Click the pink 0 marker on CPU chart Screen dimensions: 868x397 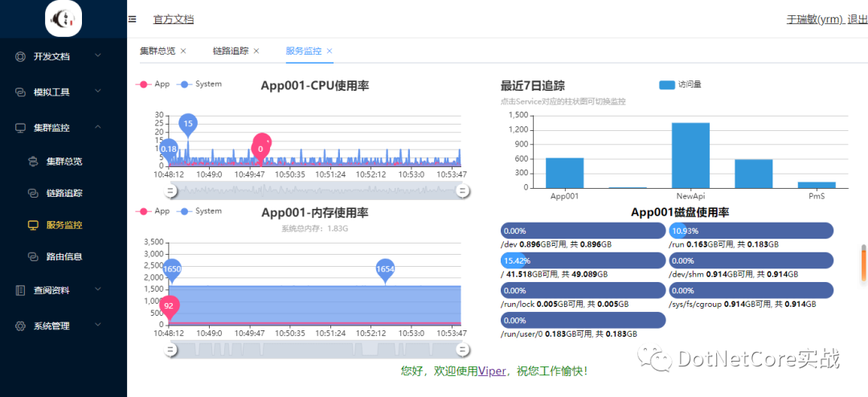(x=260, y=149)
